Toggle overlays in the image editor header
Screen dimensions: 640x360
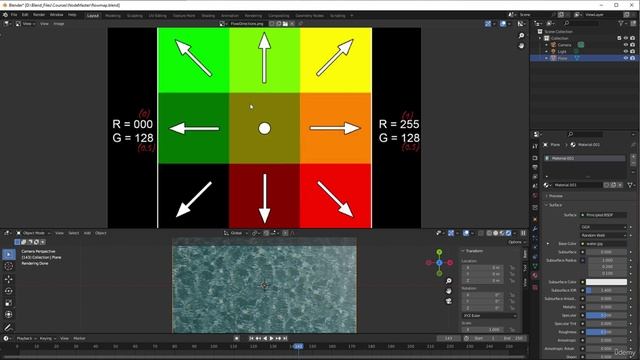tap(503, 24)
